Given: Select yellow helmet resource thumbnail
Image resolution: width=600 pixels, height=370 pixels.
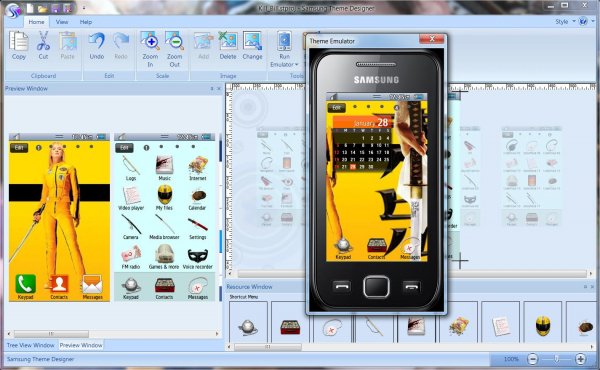Looking at the screenshot, I should pyautogui.click(x=543, y=322).
